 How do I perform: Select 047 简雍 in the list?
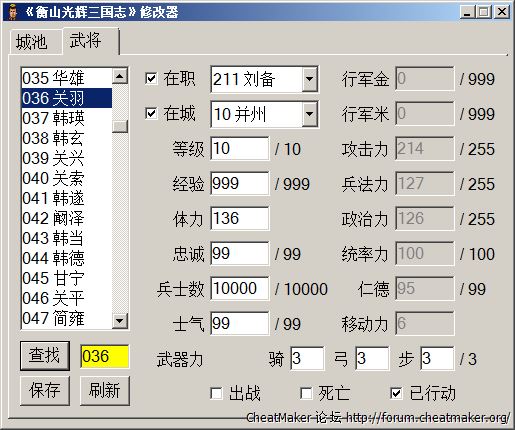click(x=67, y=318)
